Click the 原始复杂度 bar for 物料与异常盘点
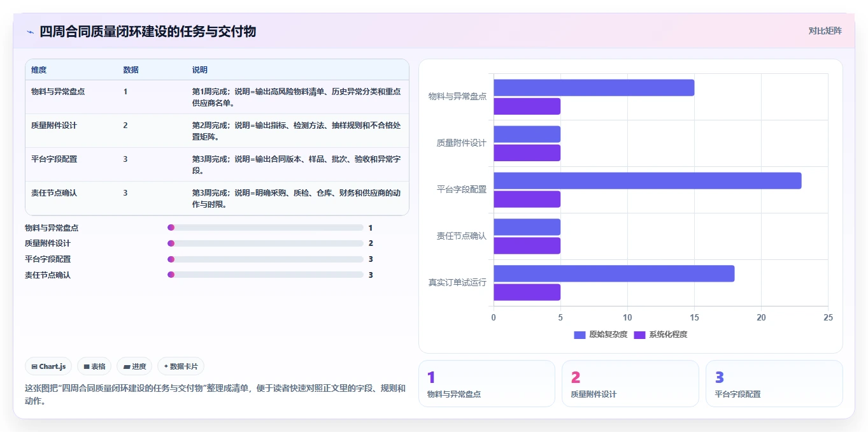This screenshot has height=432, width=868. click(x=594, y=88)
